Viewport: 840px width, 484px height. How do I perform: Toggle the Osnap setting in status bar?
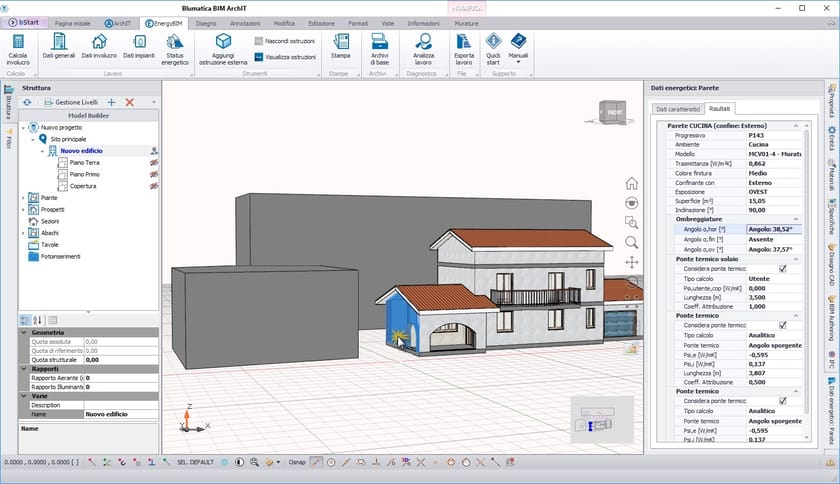(x=297, y=463)
